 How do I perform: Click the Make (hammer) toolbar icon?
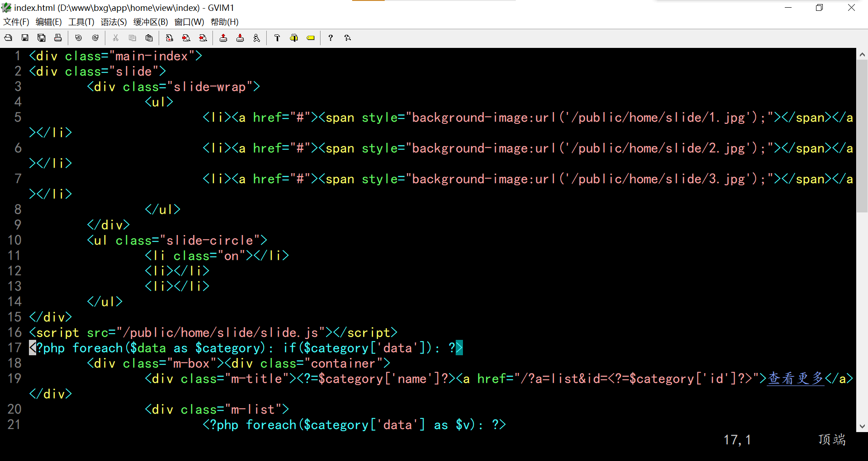point(277,38)
